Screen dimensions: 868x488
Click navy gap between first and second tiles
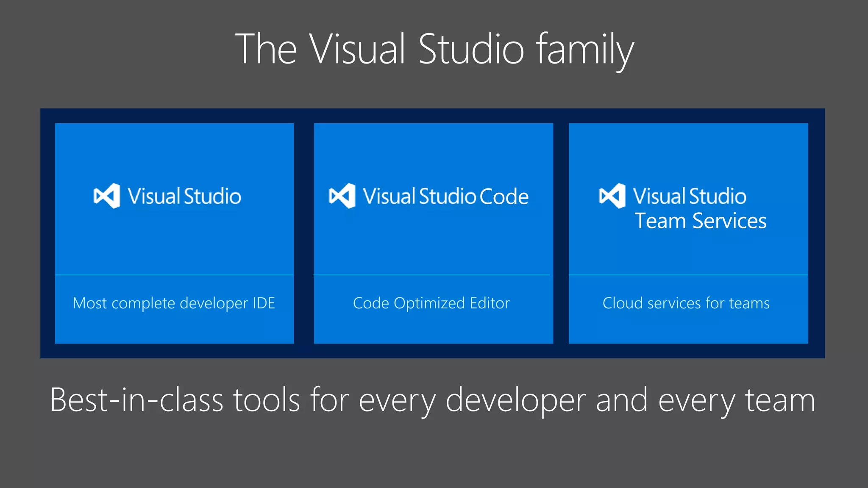pyautogui.click(x=304, y=233)
